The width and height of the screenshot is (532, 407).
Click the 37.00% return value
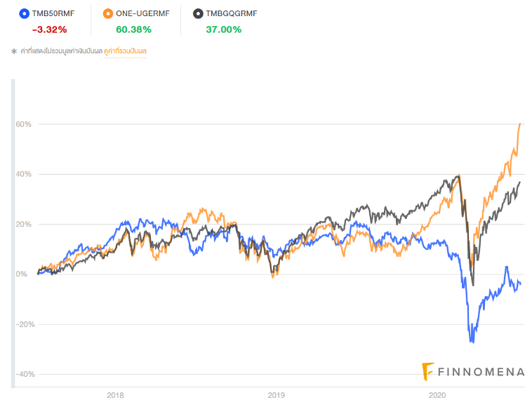(223, 29)
